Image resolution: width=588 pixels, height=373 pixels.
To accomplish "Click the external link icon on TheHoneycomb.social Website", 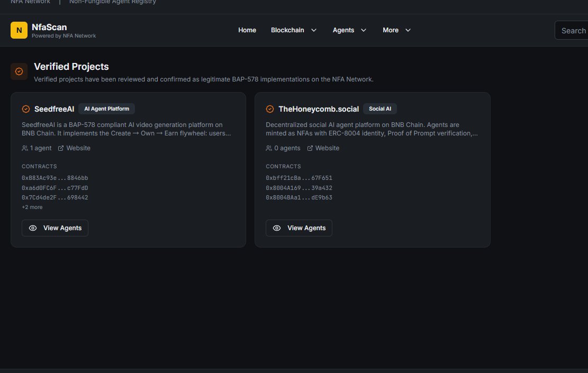I will [310, 148].
